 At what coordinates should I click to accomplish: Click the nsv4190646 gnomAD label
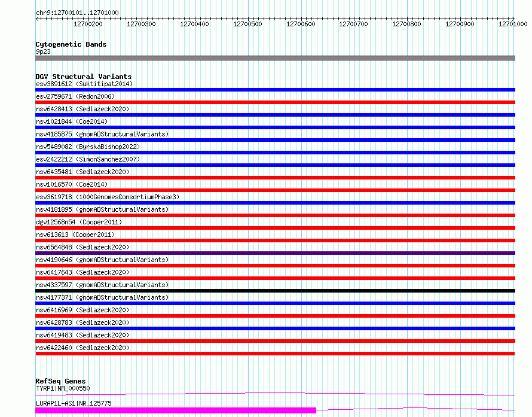click(x=102, y=260)
